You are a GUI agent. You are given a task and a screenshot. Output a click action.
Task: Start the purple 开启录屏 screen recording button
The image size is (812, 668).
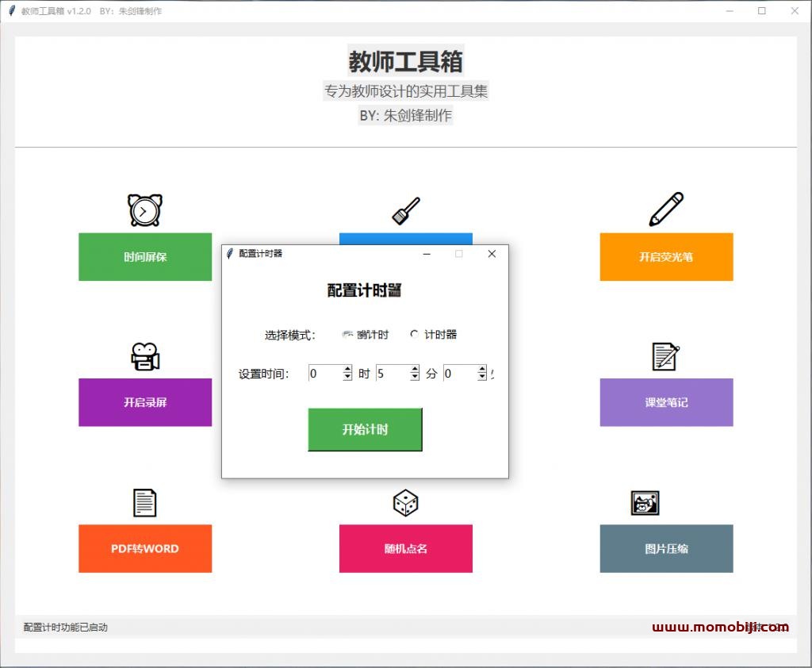[x=145, y=402]
